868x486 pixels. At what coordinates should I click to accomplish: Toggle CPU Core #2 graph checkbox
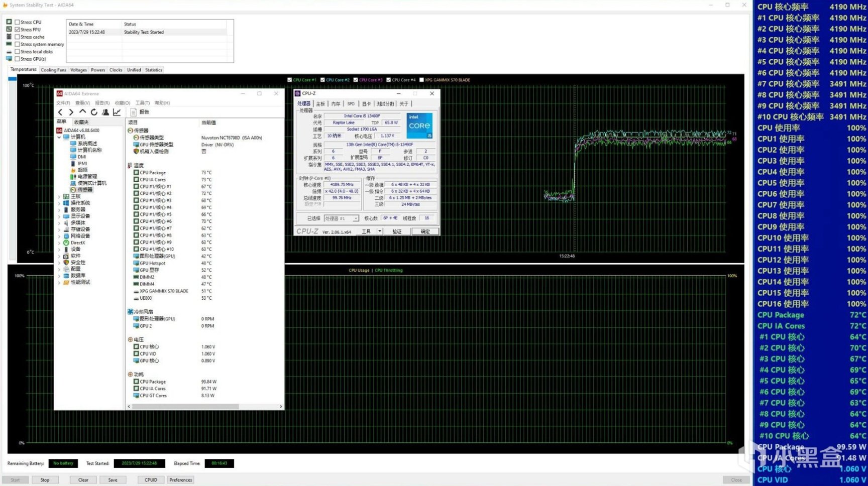click(x=322, y=80)
